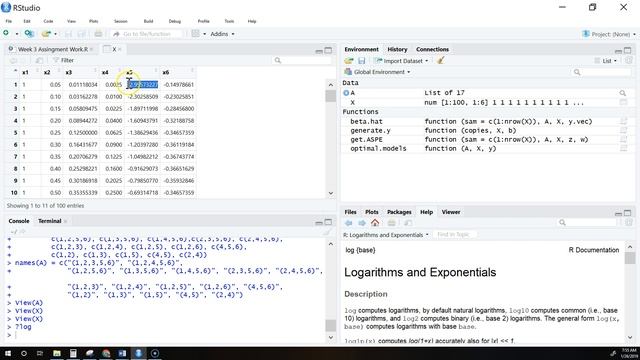Click the Help search field

coord(587,223)
